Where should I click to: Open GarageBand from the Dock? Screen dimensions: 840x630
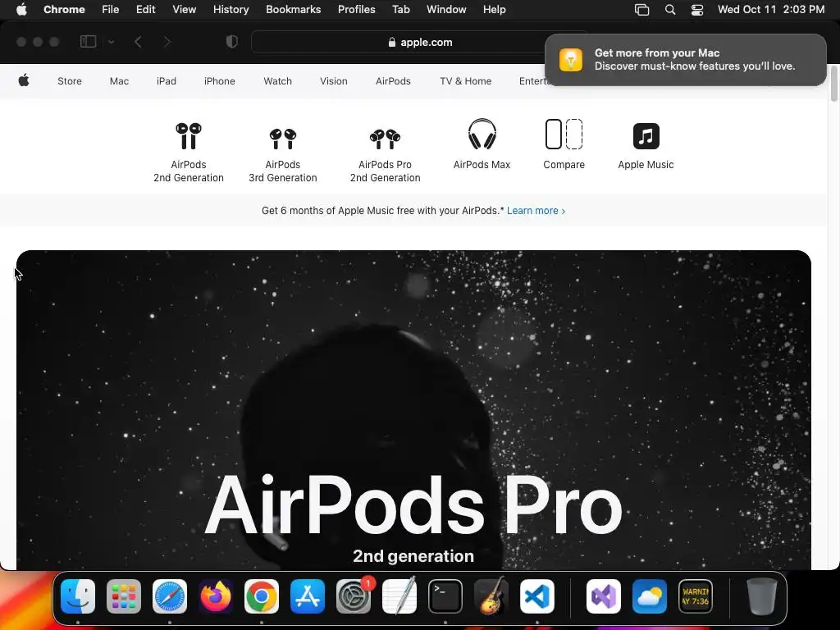491,596
